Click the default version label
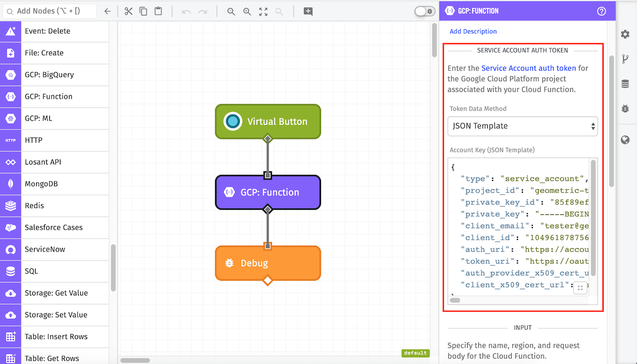The width and height of the screenshot is (637, 364). click(415, 353)
